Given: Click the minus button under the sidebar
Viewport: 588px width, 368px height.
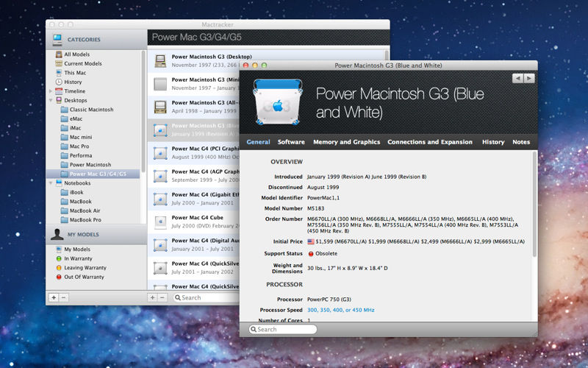Looking at the screenshot, I should pyautogui.click(x=63, y=298).
